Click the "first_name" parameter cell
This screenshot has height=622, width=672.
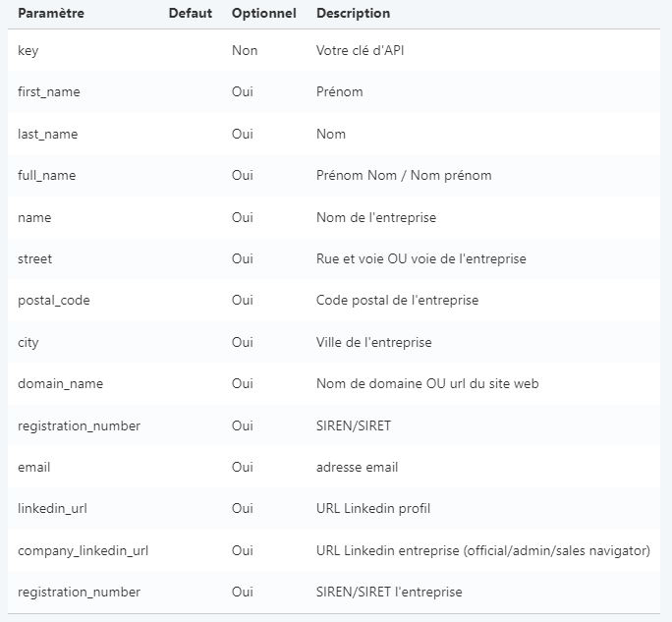[x=49, y=92]
